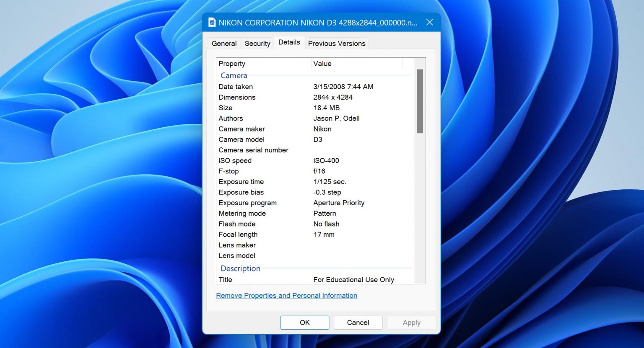This screenshot has height=348, width=644.
Task: Switch to the Security tab
Action: click(257, 43)
